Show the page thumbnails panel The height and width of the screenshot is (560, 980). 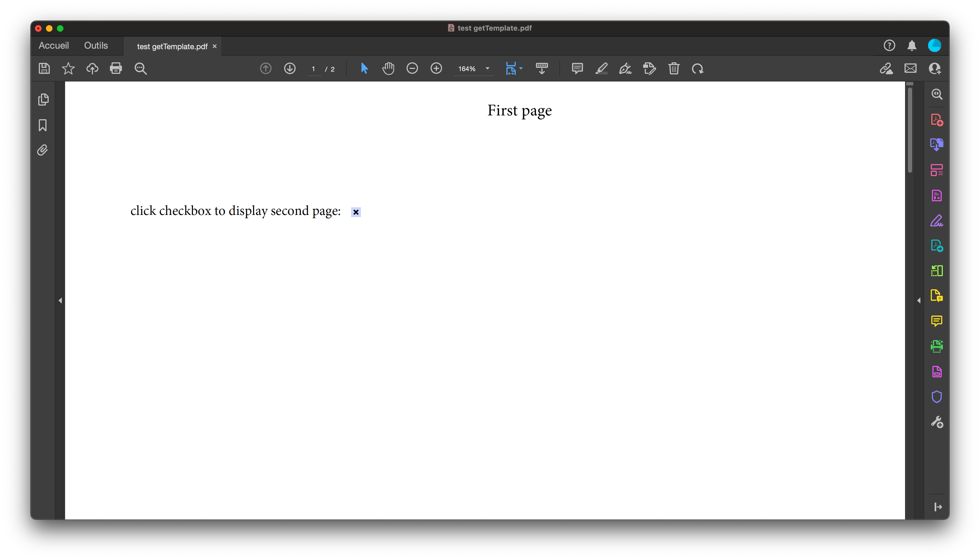click(x=43, y=99)
